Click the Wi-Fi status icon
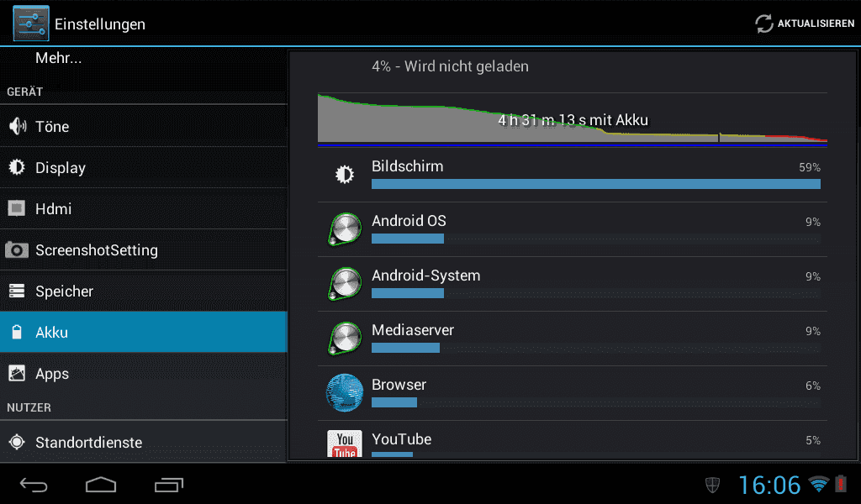The width and height of the screenshot is (861, 504). 818,484
